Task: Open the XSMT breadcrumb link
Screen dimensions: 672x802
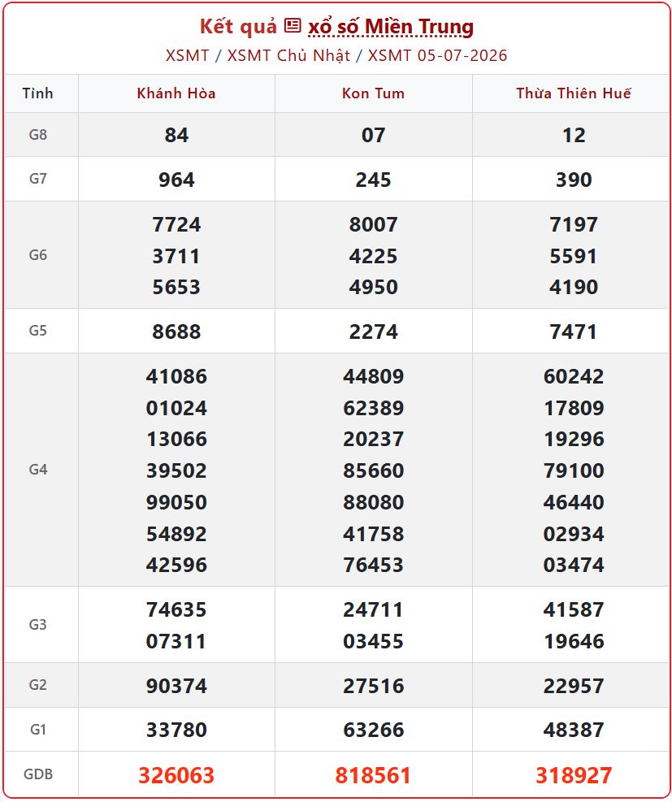Action: tap(187, 55)
